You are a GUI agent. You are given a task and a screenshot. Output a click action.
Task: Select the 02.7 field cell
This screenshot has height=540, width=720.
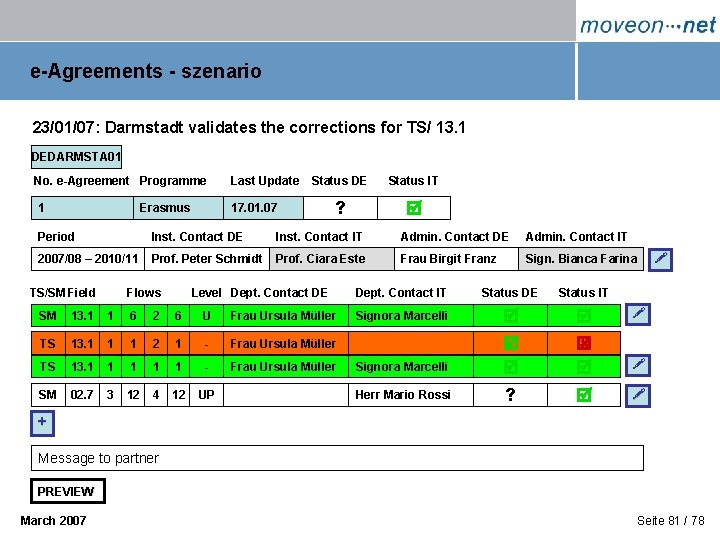82,394
